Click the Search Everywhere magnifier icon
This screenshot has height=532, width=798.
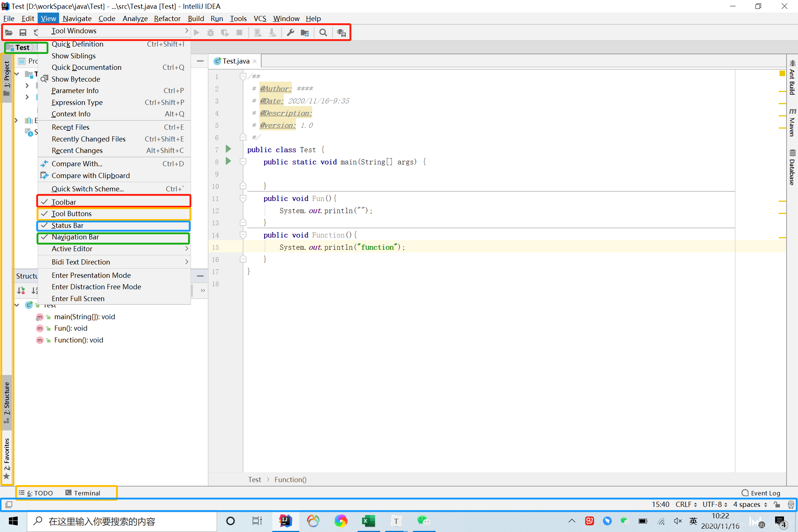323,33
